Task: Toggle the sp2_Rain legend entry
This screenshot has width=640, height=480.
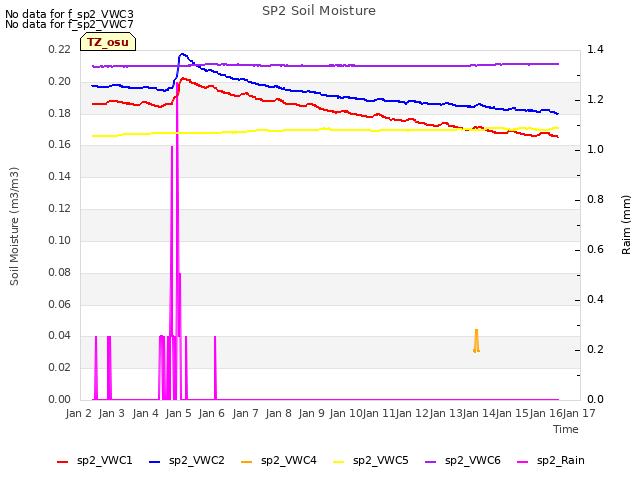Action: coord(551,461)
